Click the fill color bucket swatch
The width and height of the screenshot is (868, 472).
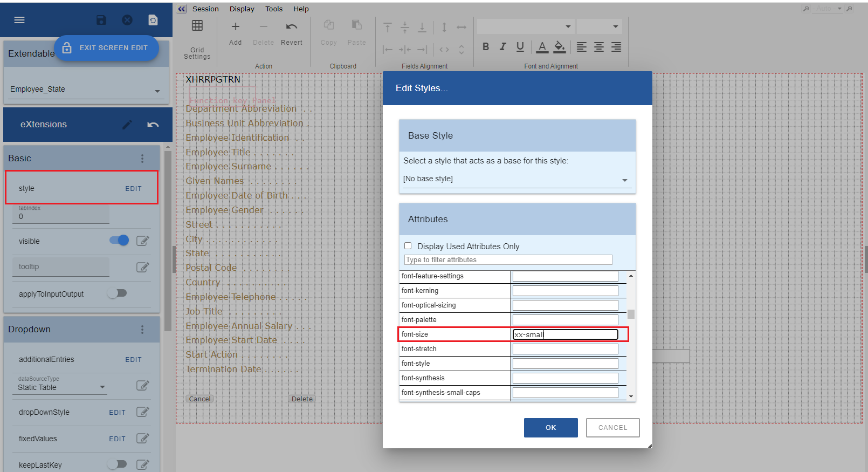click(x=560, y=47)
